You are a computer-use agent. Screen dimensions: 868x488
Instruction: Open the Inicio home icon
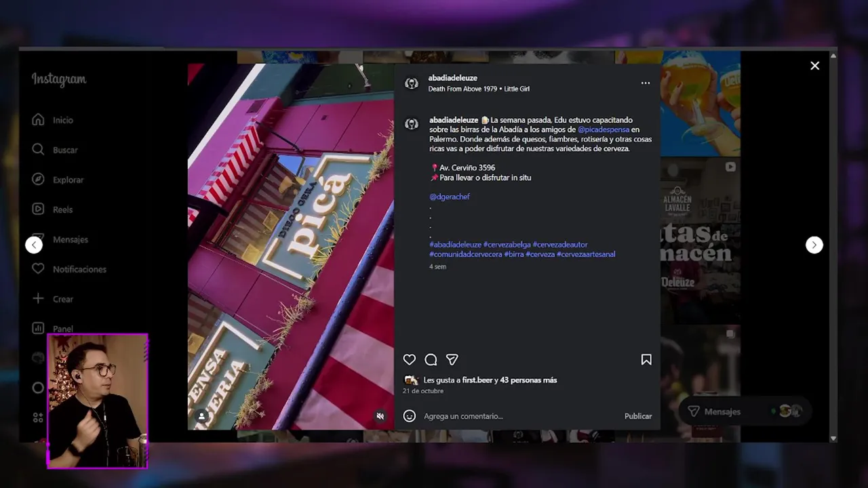pyautogui.click(x=38, y=120)
